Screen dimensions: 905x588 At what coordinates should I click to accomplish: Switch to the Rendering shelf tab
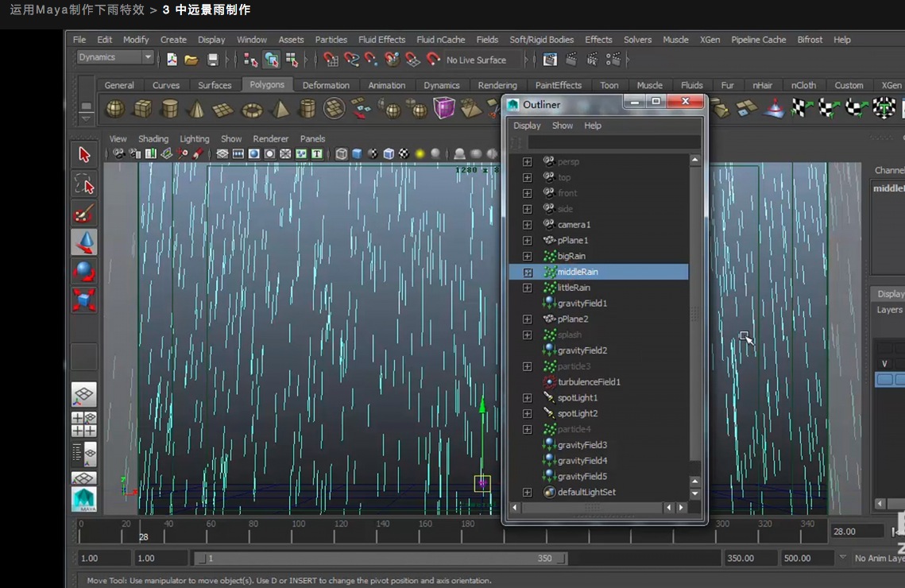(497, 85)
